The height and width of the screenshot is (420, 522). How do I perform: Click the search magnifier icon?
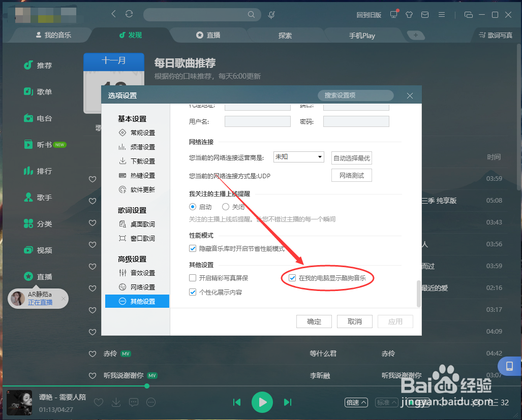252,15
